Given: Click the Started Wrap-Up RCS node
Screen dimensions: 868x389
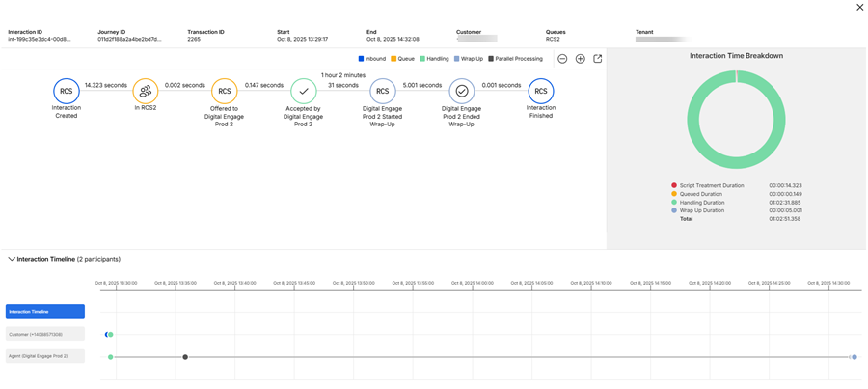Looking at the screenshot, I should 383,92.
